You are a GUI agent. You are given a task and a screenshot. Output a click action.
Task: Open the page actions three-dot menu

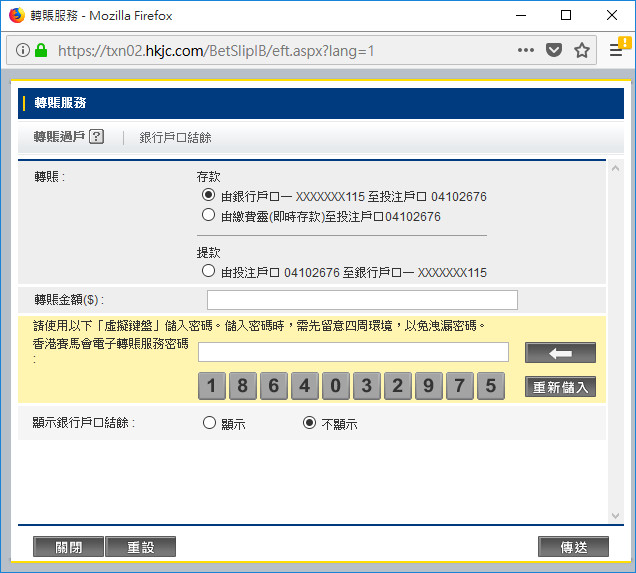pos(526,50)
